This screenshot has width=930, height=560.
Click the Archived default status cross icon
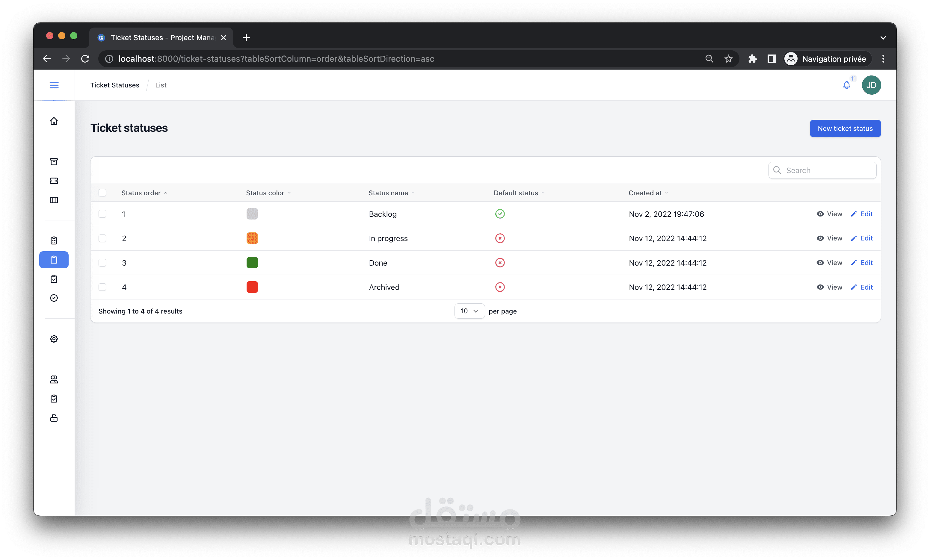tap(500, 287)
